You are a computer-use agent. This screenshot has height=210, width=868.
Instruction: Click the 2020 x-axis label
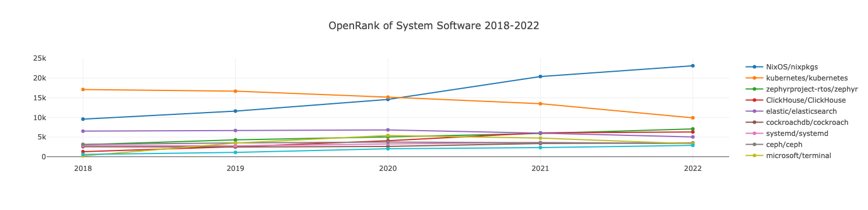pyautogui.click(x=388, y=169)
